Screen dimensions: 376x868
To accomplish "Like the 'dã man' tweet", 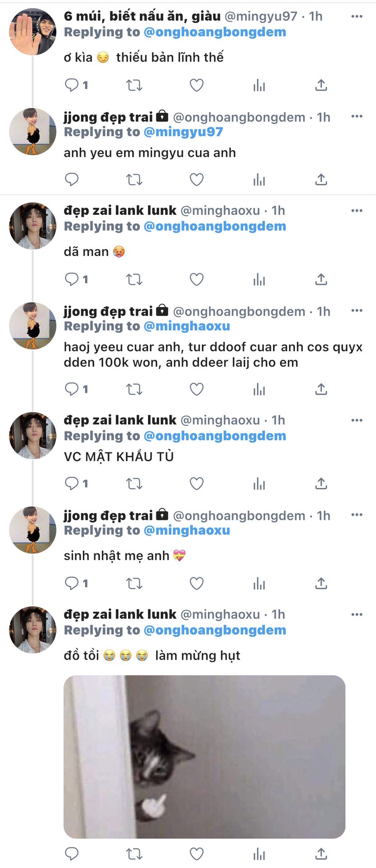I will (x=196, y=279).
